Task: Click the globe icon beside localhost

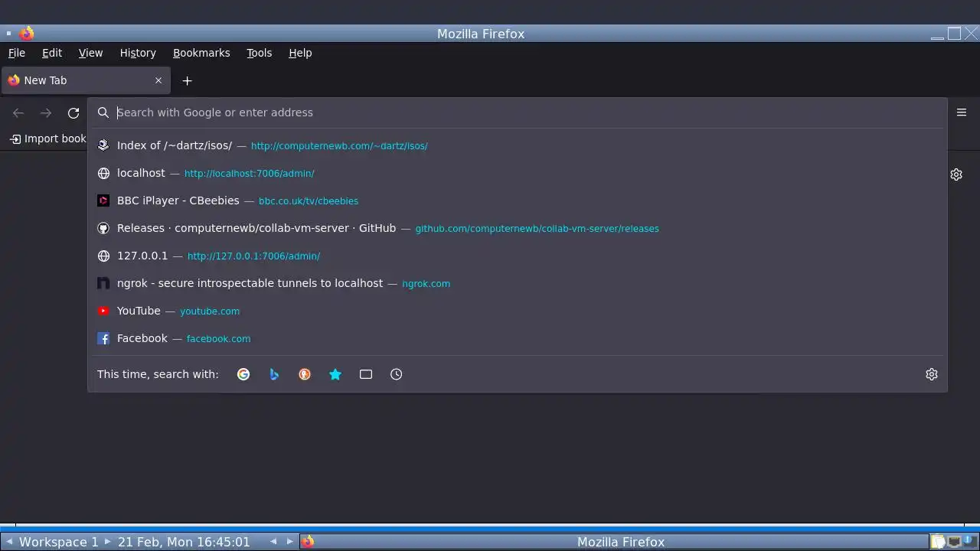Action: (103, 173)
